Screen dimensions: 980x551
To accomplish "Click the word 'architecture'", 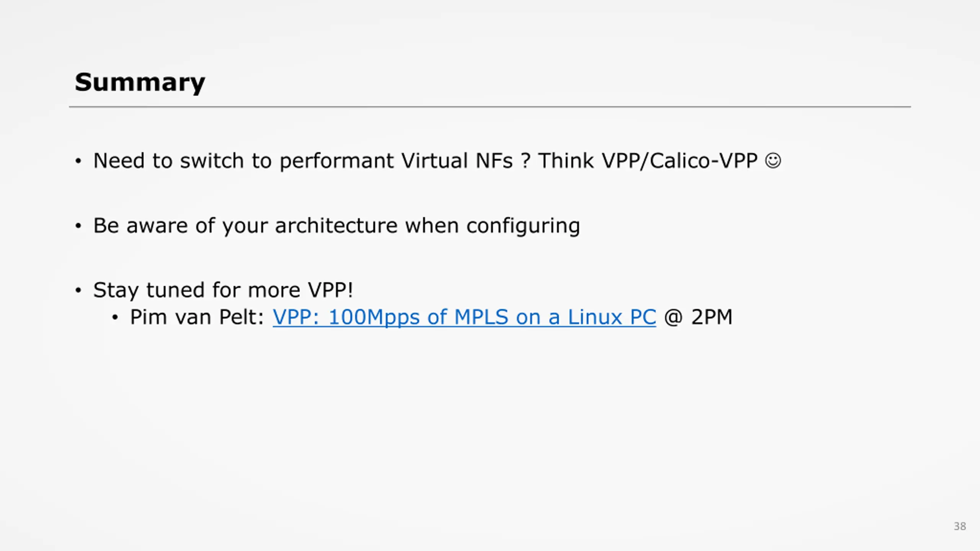I will (336, 225).
